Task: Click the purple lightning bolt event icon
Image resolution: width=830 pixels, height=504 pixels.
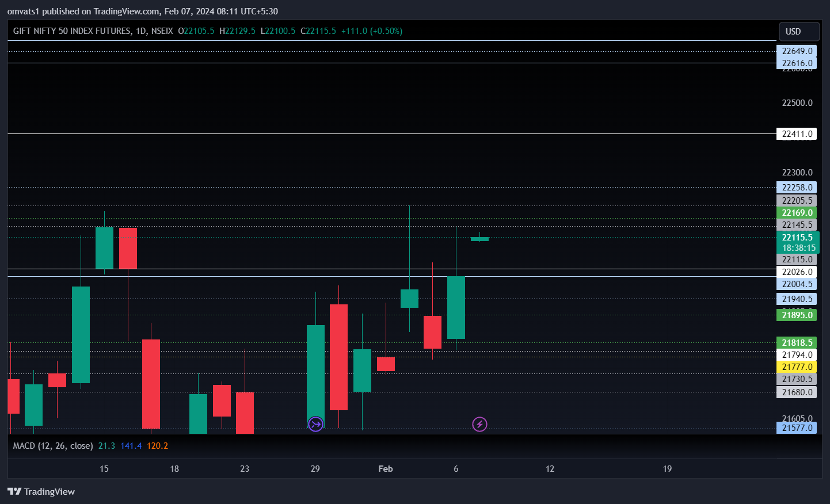Action: click(479, 425)
